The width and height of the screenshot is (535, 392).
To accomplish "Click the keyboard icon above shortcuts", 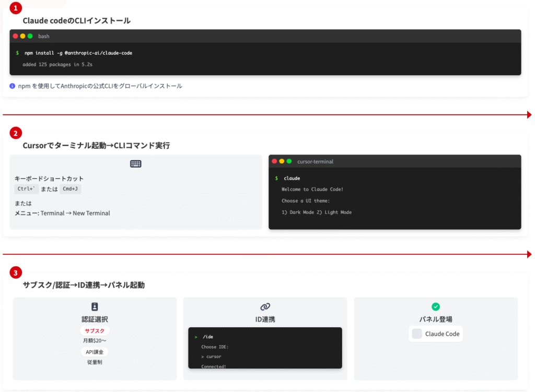I will tap(136, 164).
